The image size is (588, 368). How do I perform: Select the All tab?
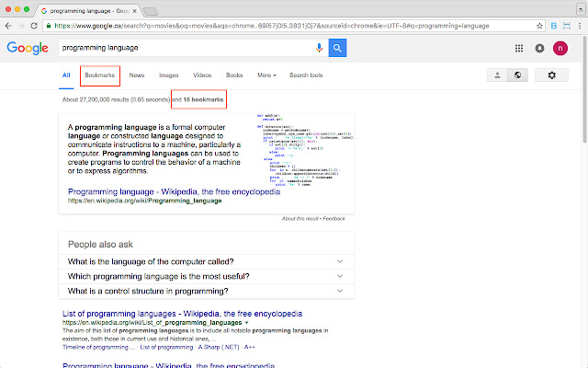[x=66, y=75]
